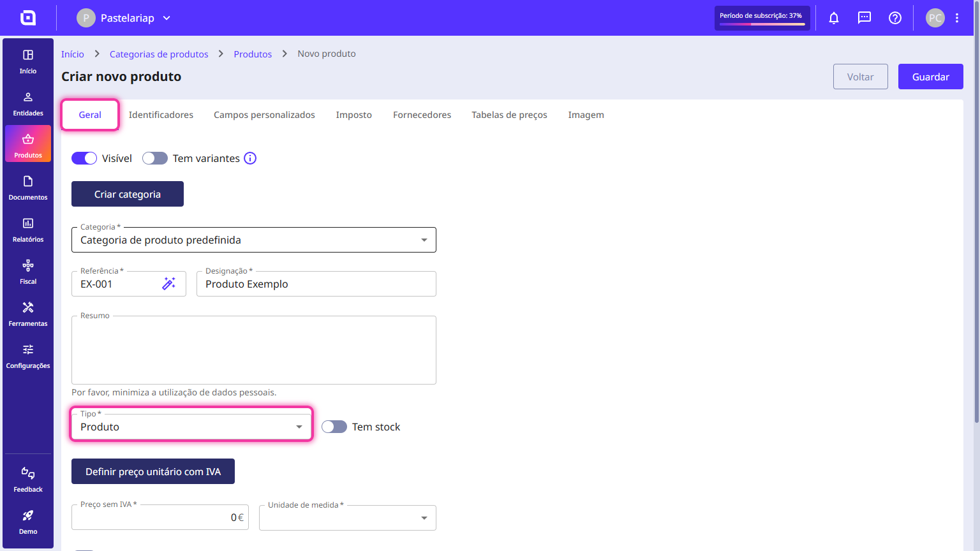Open the Feedback sidebar item

pyautogui.click(x=28, y=480)
